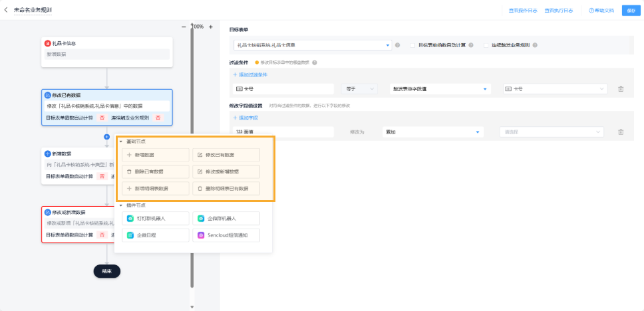Screen dimensions: 644x311
Task: Choose 修改或新增数据 in the node menu
Action: pos(226,171)
